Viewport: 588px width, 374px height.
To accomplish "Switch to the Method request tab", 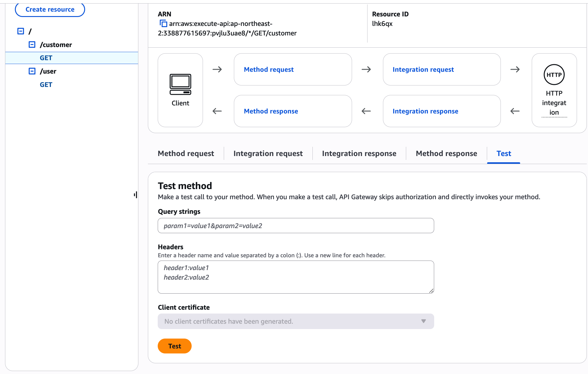I will point(186,153).
